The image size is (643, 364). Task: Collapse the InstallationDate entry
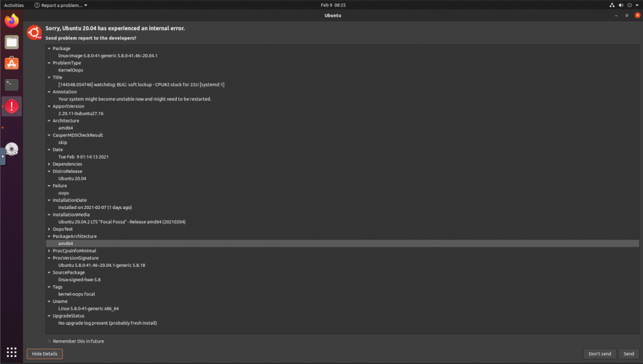[x=50, y=200]
